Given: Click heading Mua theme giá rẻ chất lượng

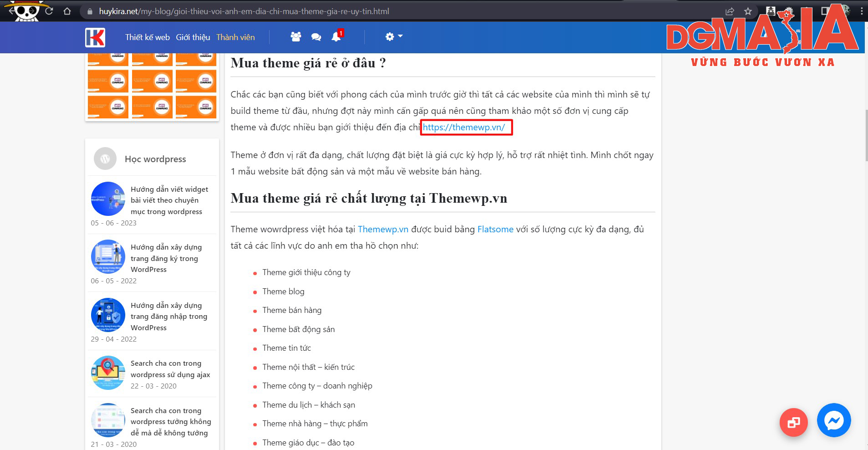Looking at the screenshot, I should click(x=369, y=198).
